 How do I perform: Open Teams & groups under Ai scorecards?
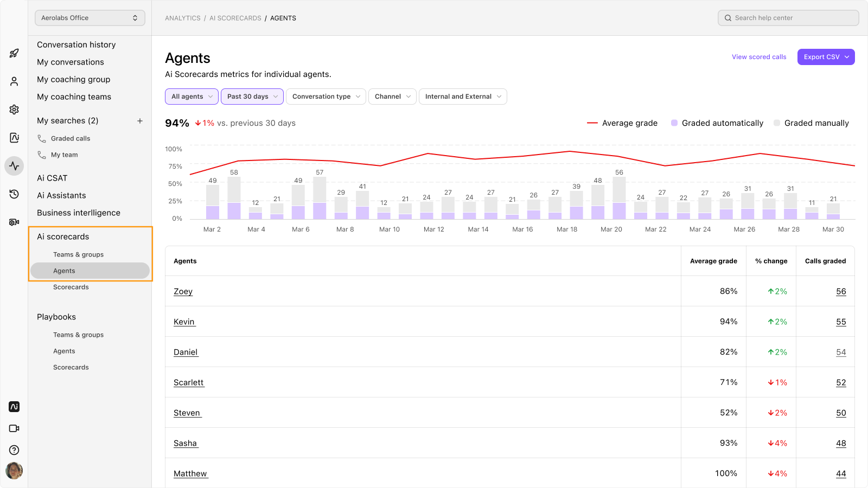pos(78,255)
